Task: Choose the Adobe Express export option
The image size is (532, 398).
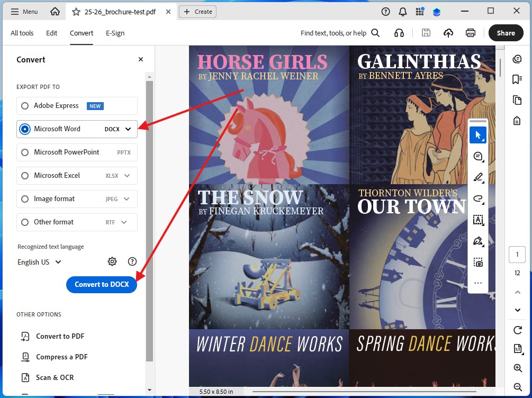Action: tap(77, 106)
